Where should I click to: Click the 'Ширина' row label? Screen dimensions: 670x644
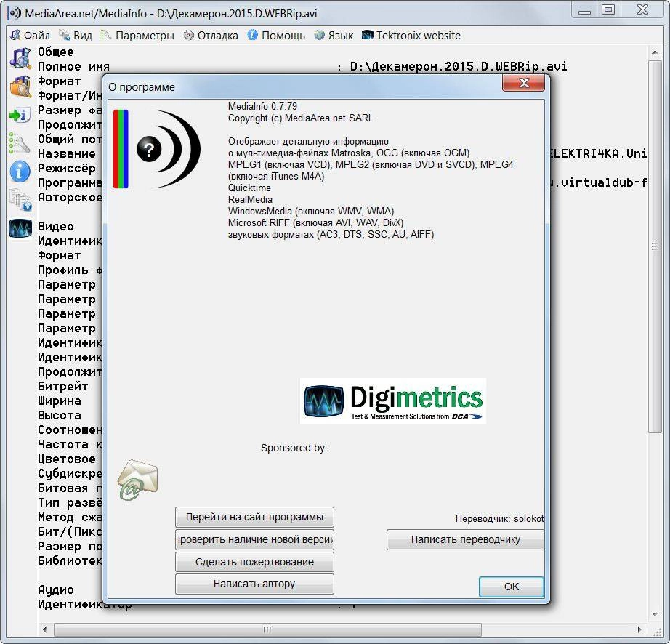pos(60,401)
